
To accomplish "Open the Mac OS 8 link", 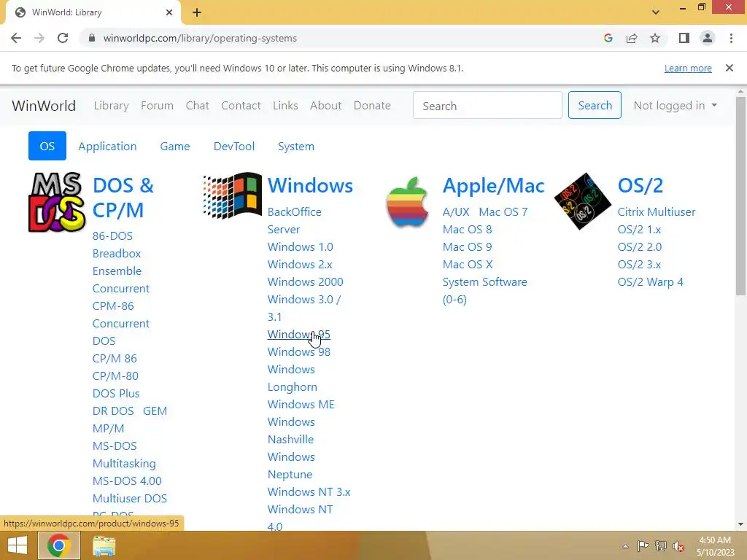I will 467,230.
